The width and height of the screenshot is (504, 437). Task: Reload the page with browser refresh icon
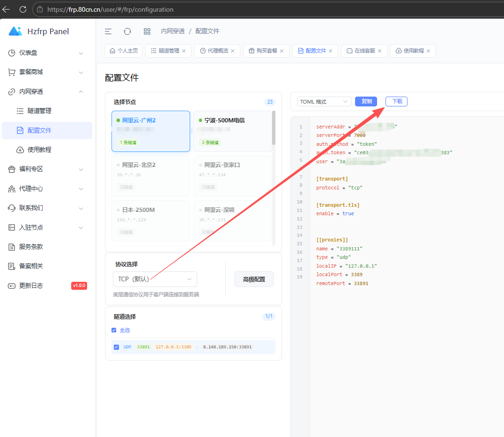click(x=23, y=9)
